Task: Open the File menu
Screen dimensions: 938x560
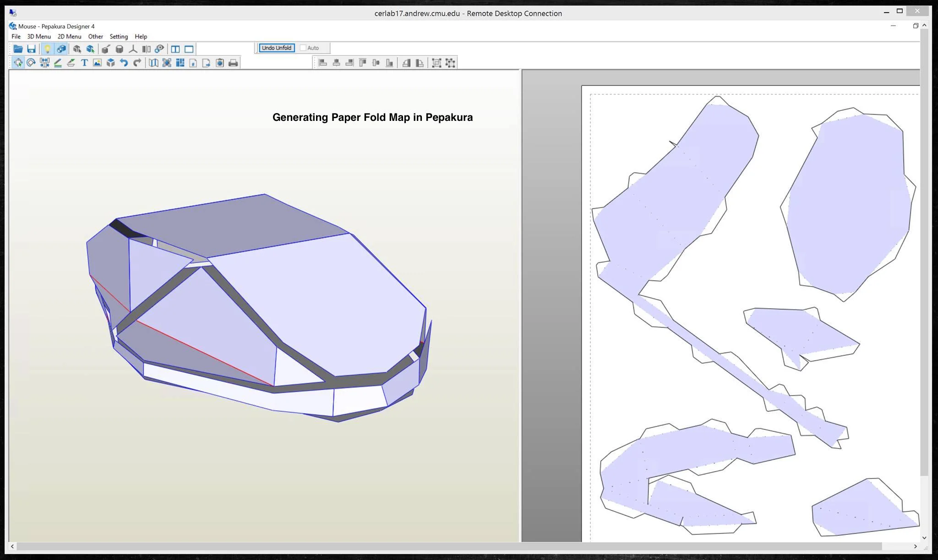Action: [x=16, y=37]
